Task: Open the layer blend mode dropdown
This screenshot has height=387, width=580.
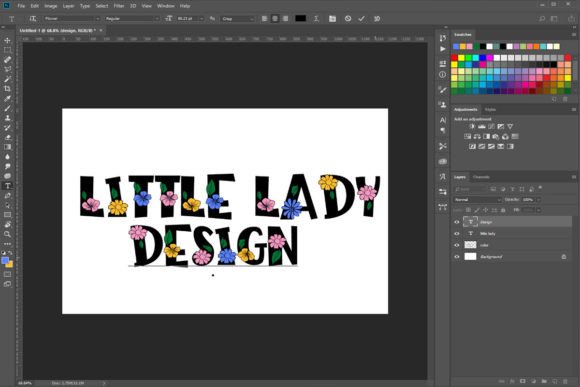Action: pyautogui.click(x=478, y=200)
